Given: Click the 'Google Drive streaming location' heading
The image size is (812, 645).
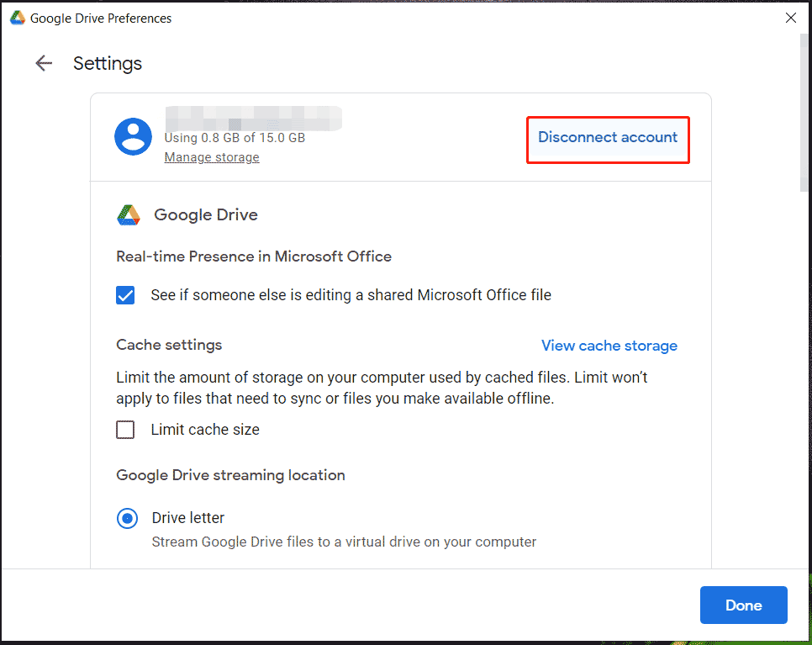Looking at the screenshot, I should (230, 475).
